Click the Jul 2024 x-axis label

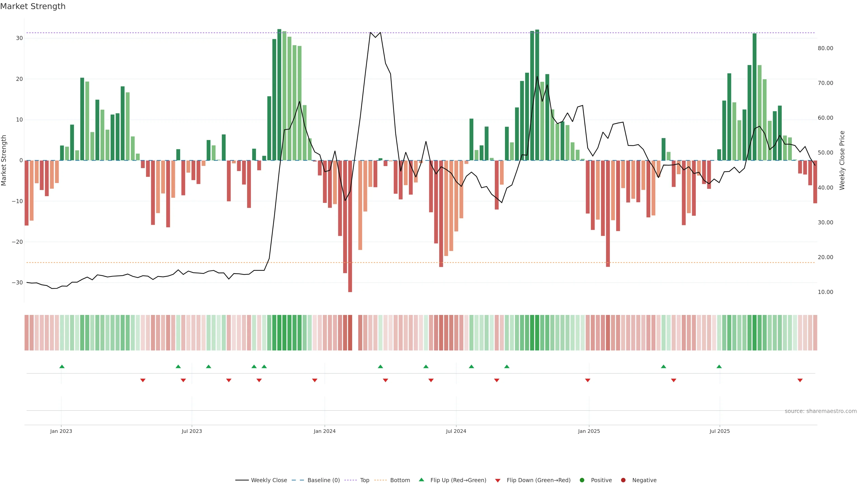[456, 431]
